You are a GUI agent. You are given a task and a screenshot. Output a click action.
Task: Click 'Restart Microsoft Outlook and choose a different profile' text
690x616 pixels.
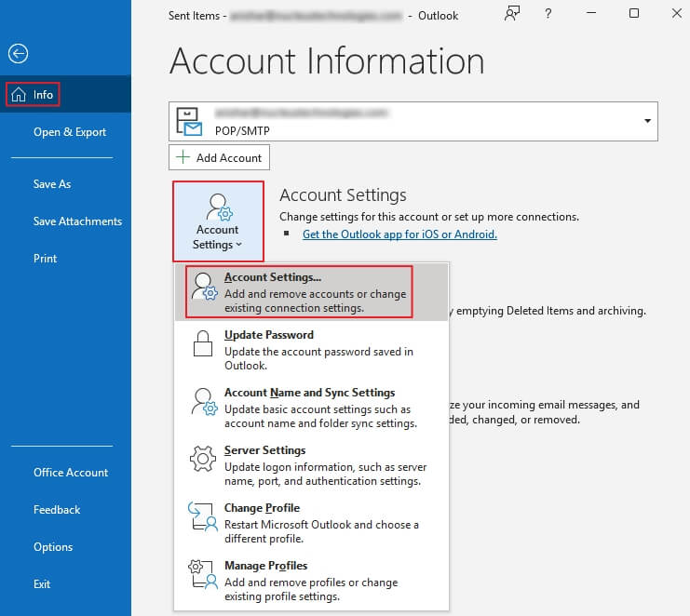321,531
